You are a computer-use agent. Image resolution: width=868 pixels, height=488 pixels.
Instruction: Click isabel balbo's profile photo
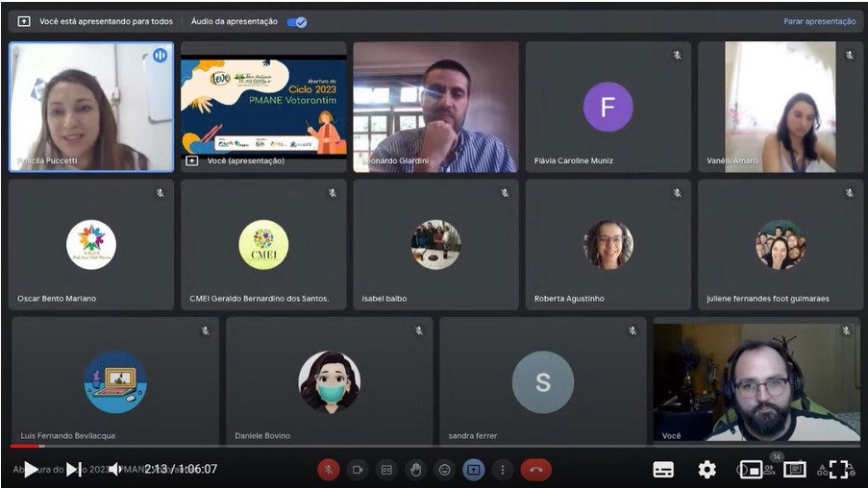[x=435, y=245]
